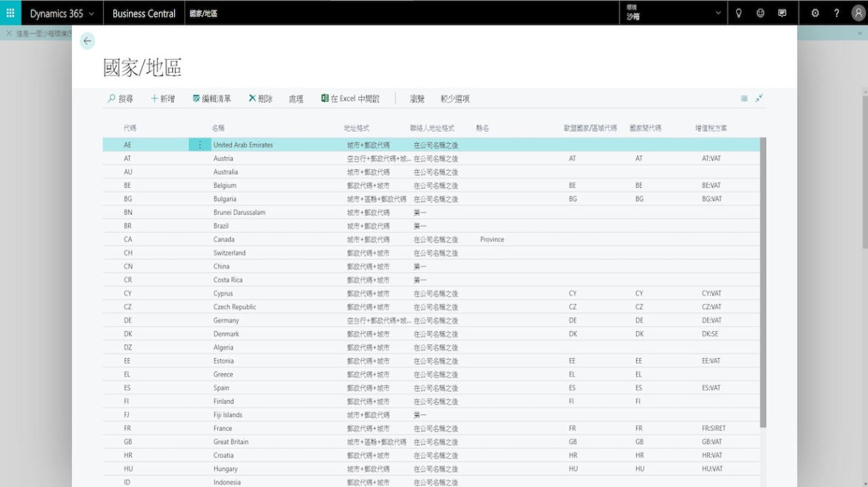The image size is (868, 487).
Task: Open the 處理 menu
Action: point(296,99)
